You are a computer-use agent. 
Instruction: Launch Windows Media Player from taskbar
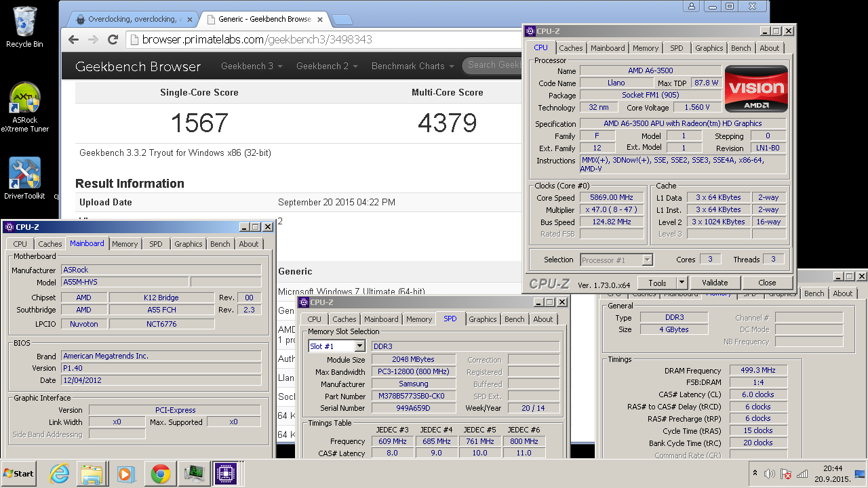click(126, 474)
